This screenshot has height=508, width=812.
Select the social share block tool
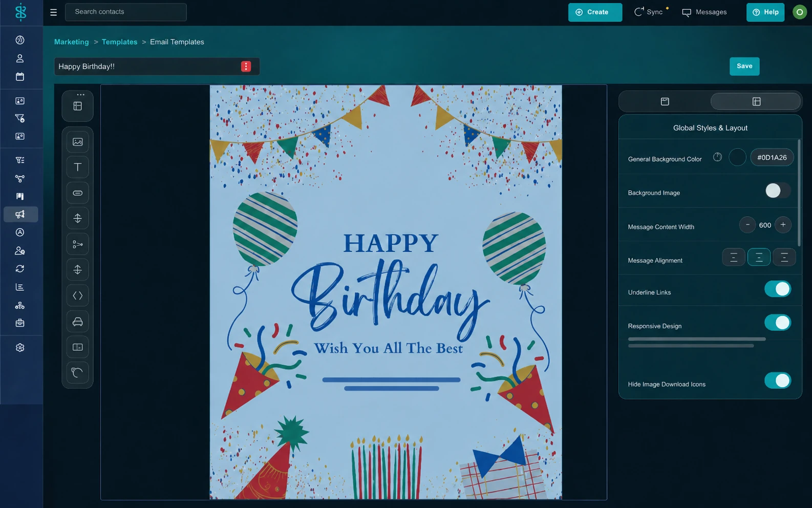click(x=78, y=244)
